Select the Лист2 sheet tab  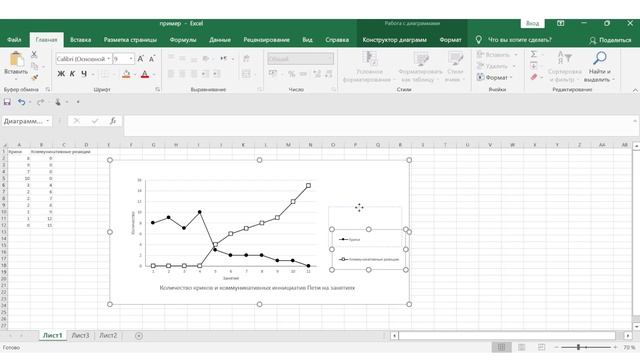click(x=108, y=336)
